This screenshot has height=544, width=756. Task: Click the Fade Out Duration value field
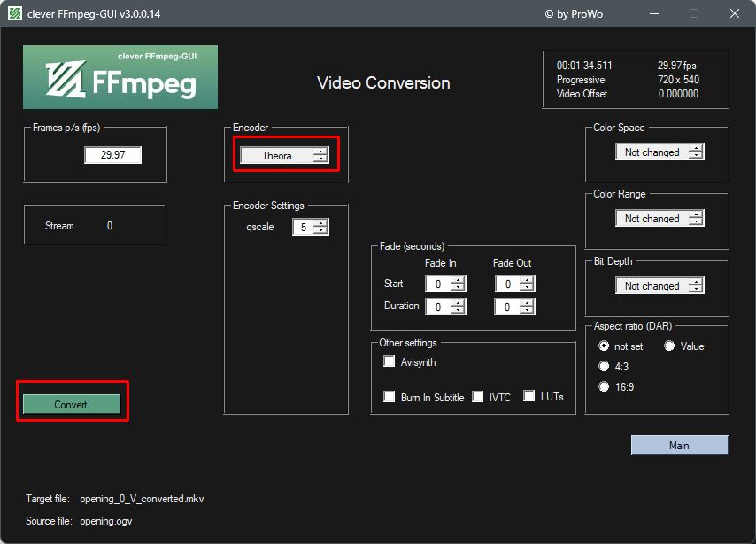tap(507, 307)
